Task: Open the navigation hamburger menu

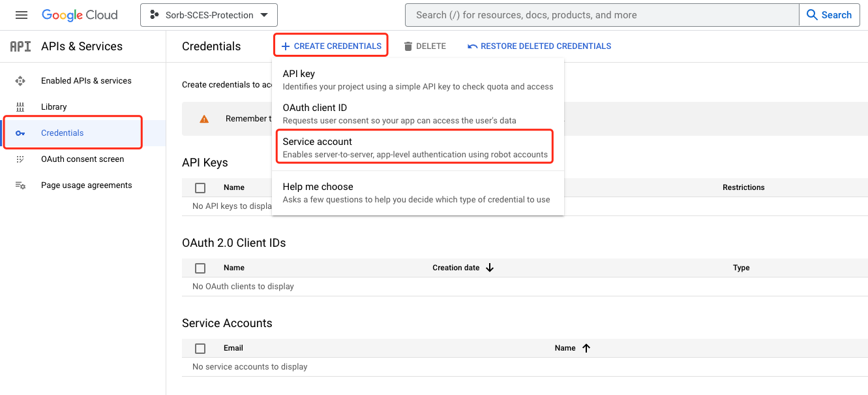Action: pos(22,14)
